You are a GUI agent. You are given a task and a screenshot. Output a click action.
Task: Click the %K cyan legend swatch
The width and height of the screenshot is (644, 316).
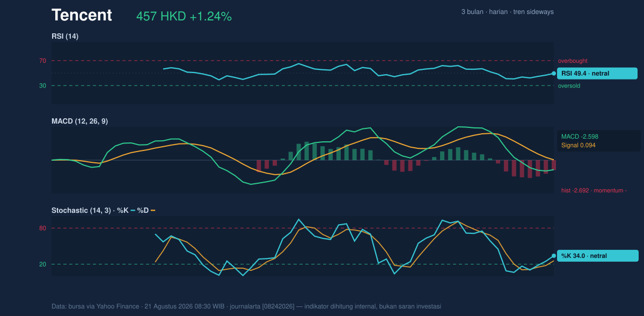pos(133,211)
